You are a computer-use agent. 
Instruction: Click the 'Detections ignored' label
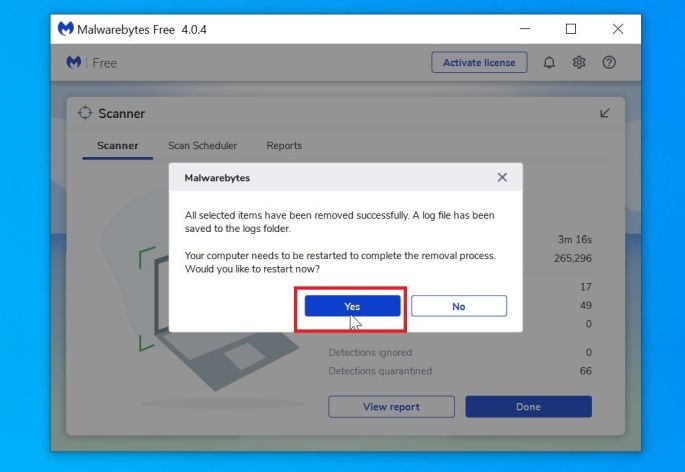tap(370, 352)
